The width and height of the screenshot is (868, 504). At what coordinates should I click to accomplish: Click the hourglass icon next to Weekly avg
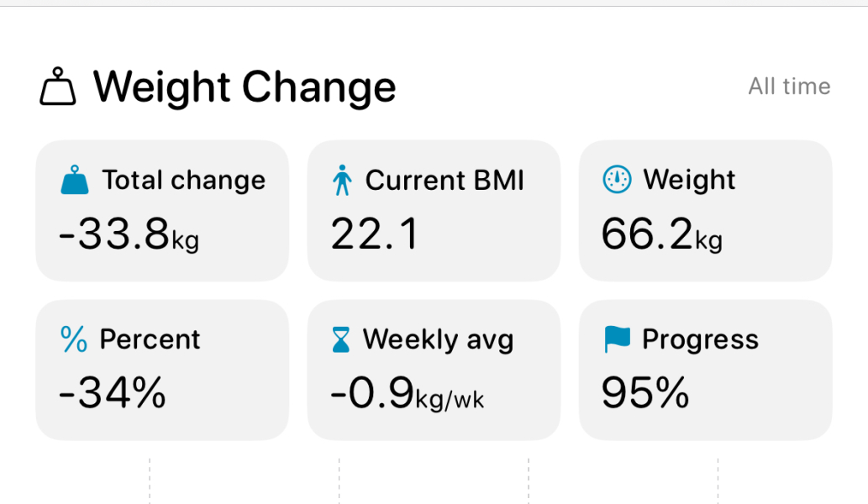(341, 340)
